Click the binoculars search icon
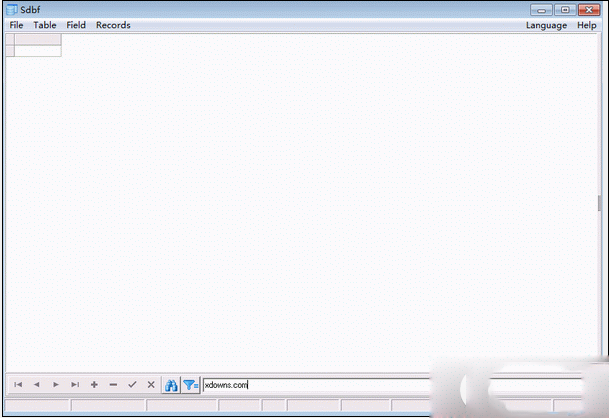 point(171,384)
